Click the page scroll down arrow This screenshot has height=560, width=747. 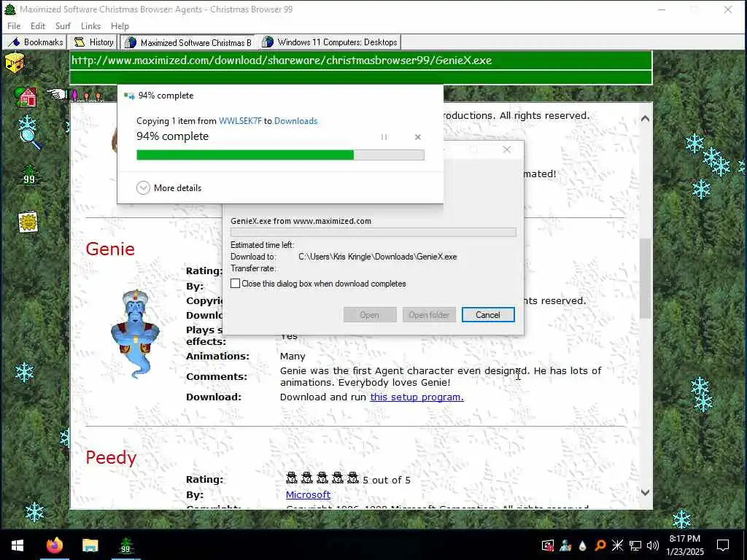tap(645, 492)
